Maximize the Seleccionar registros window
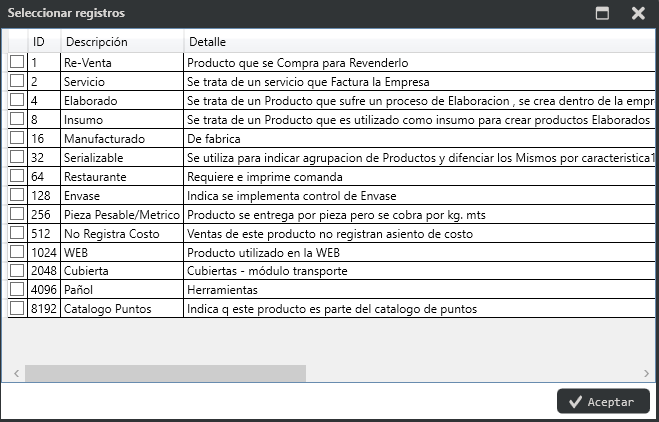Image resolution: width=659 pixels, height=422 pixels. click(602, 13)
